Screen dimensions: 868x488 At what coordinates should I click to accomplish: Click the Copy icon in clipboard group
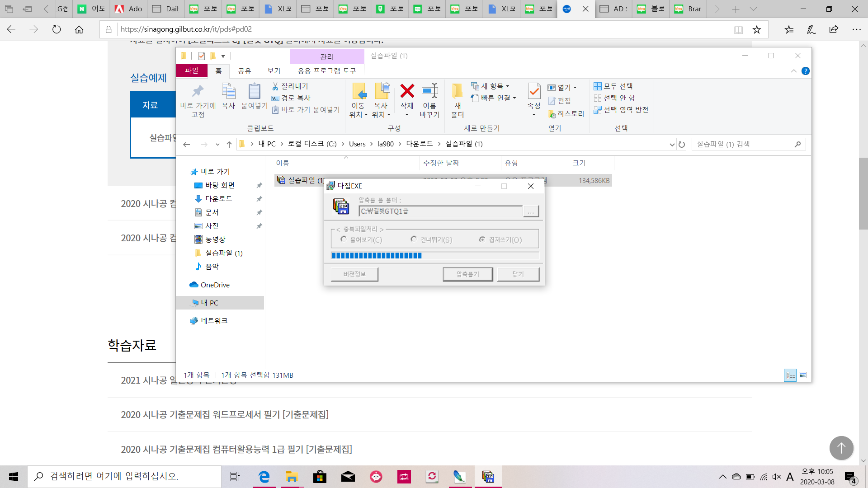pyautogui.click(x=228, y=91)
